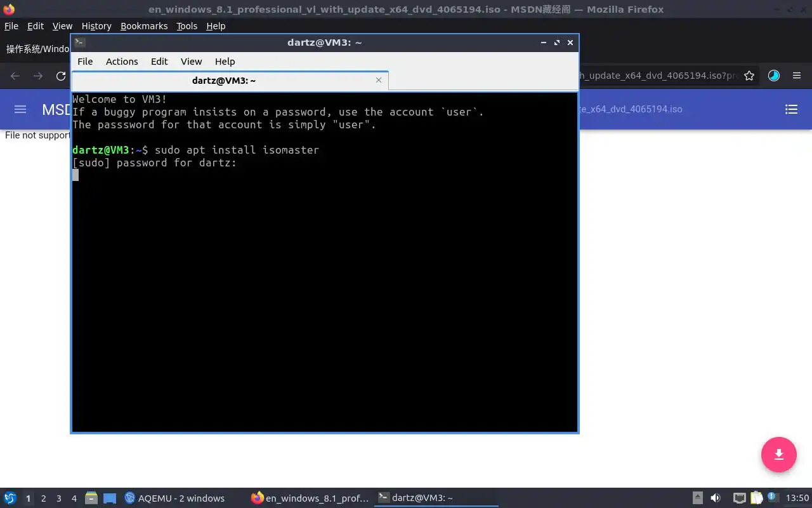
Task: Switch to workspace 4
Action: pyautogui.click(x=74, y=498)
